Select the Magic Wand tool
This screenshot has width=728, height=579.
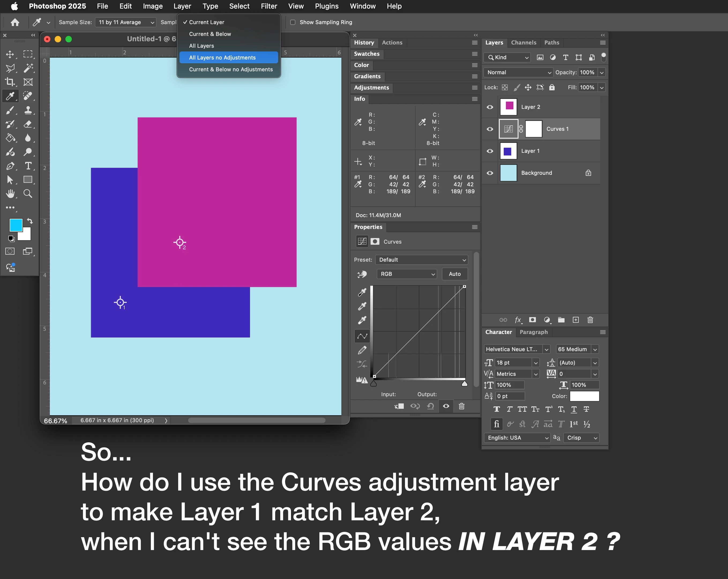pos(28,68)
